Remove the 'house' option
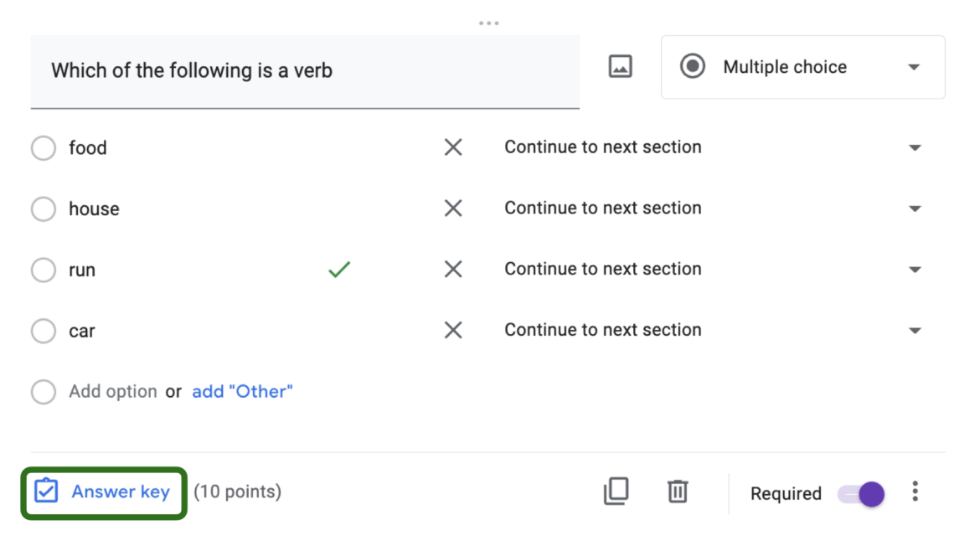This screenshot has height=551, width=980. click(453, 209)
